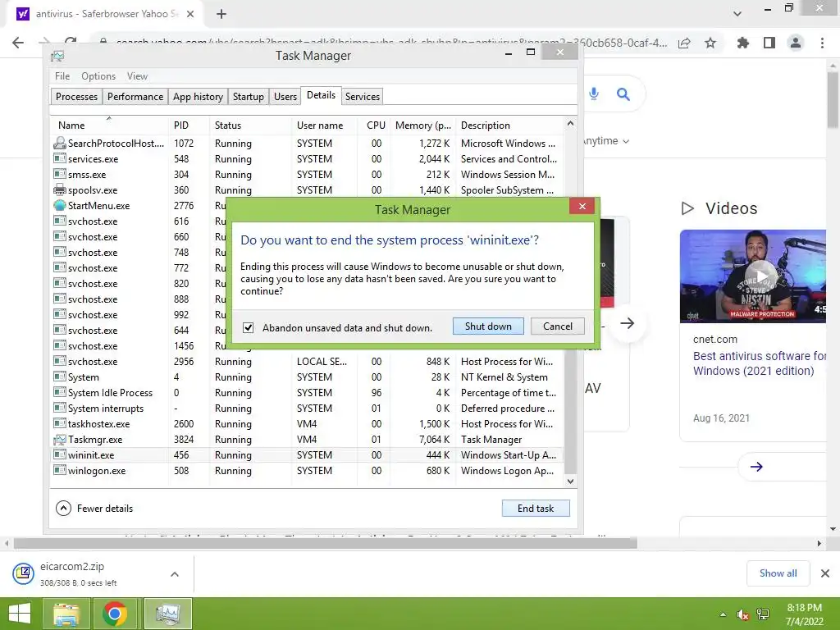Click the Task Manager title bar icon
Image resolution: width=840 pixels, height=630 pixels.
pyautogui.click(x=57, y=56)
